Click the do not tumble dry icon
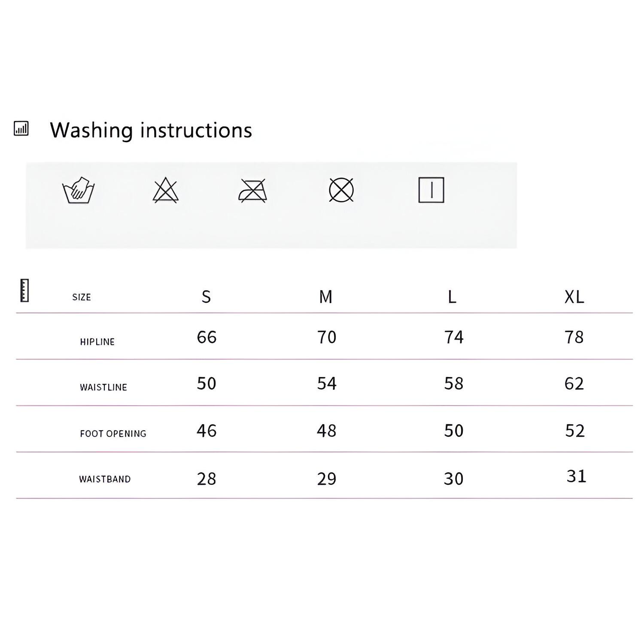Viewport: 644px width, 644px height. click(x=341, y=190)
